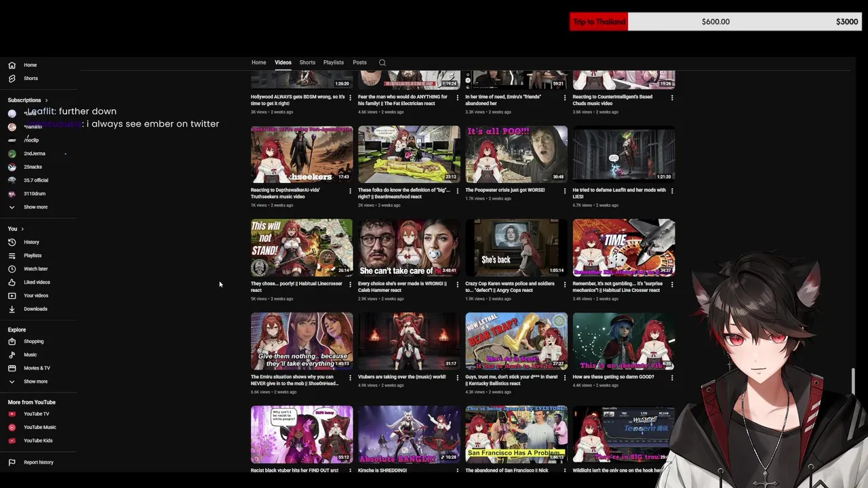Switch to the channel Home tab
Viewport: 868px width, 488px height.
[x=259, y=62]
